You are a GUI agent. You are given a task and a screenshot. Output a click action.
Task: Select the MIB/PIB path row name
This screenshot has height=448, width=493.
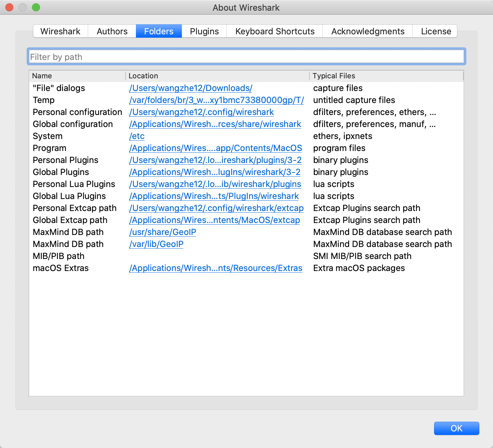coord(59,256)
